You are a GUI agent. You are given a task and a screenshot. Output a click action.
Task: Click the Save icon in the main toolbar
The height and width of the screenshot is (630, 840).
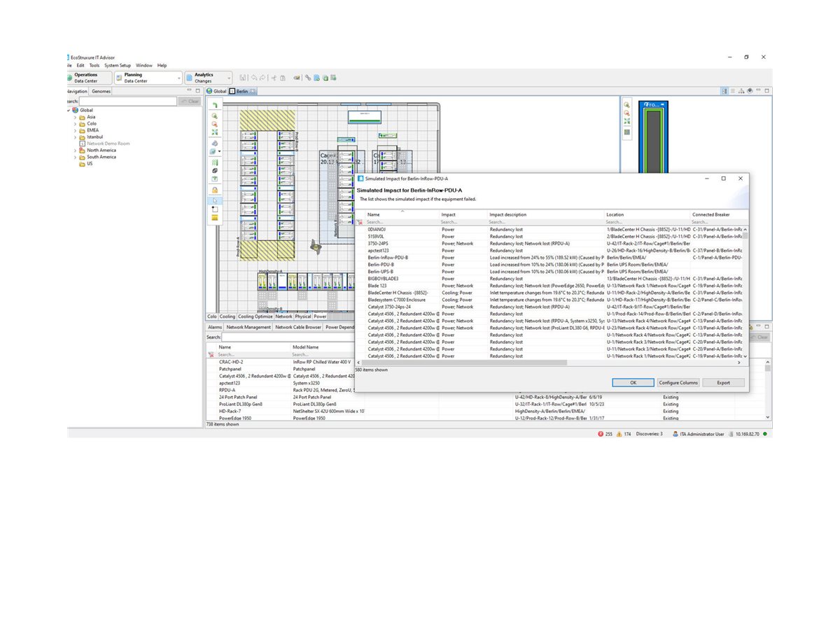[243, 78]
